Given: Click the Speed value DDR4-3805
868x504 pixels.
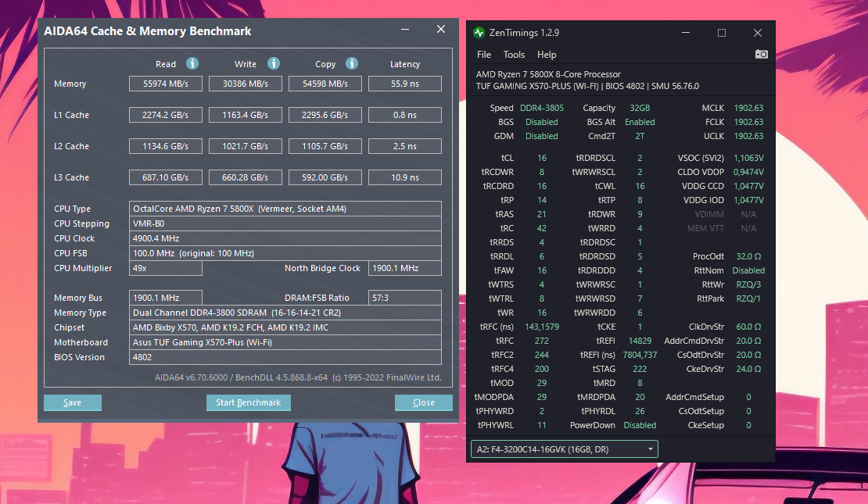Looking at the screenshot, I should tap(541, 108).
